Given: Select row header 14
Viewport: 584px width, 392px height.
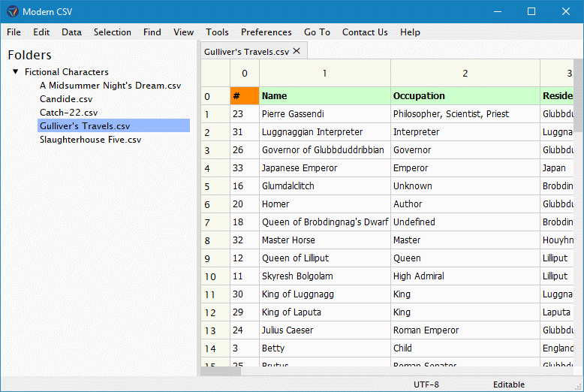Looking at the screenshot, I should 215,348.
